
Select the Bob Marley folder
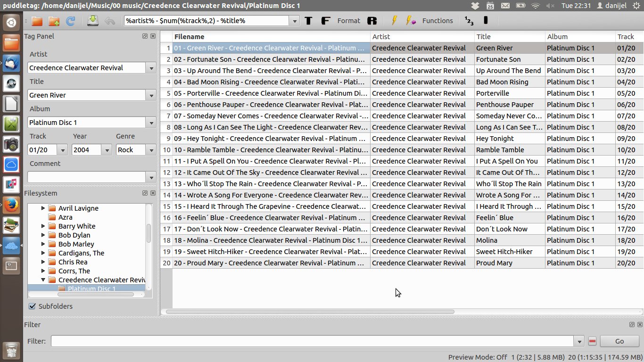(x=76, y=244)
